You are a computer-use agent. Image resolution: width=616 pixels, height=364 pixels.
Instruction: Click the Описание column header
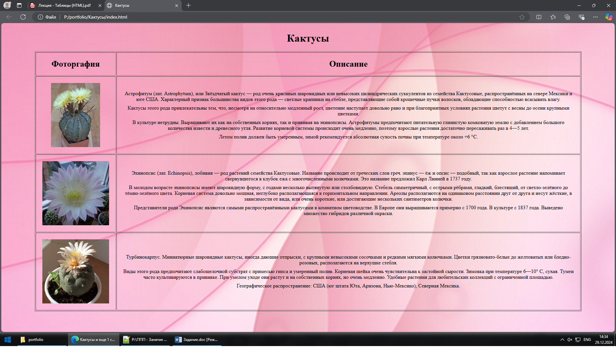[x=348, y=64]
